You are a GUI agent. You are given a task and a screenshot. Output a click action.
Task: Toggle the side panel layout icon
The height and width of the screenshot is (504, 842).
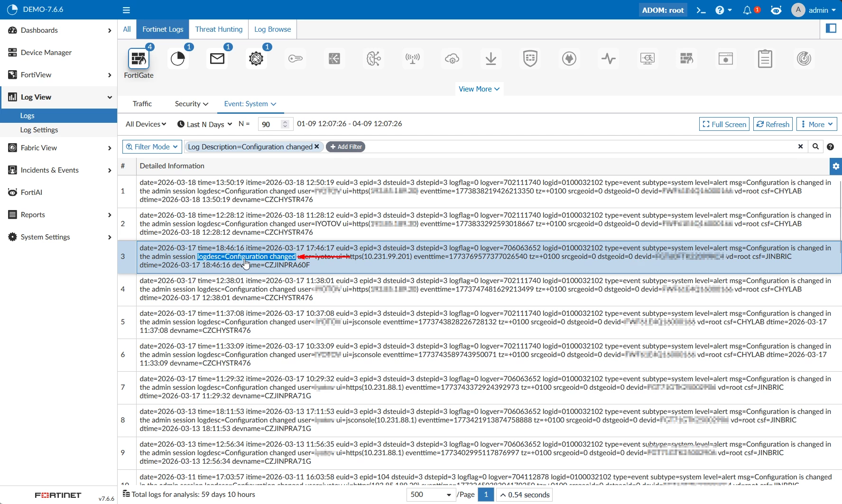pos(831,28)
